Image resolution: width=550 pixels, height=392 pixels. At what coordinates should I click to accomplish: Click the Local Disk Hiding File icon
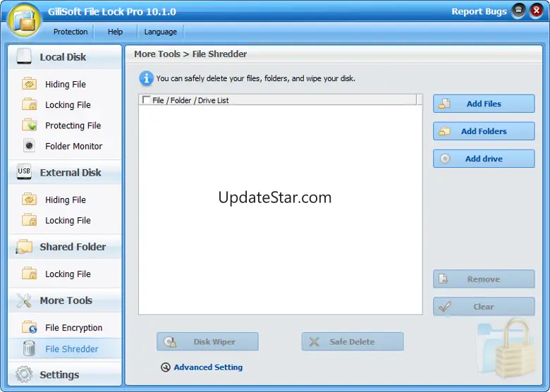(x=30, y=84)
